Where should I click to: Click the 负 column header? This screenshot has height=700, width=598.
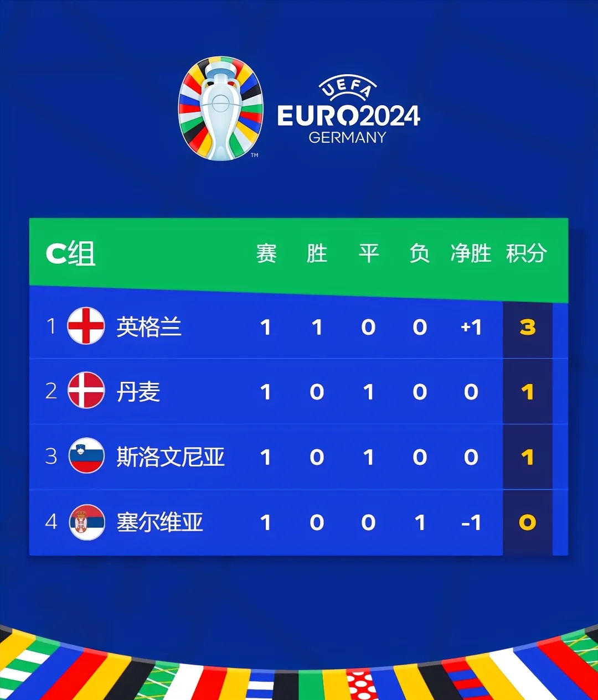click(x=419, y=253)
